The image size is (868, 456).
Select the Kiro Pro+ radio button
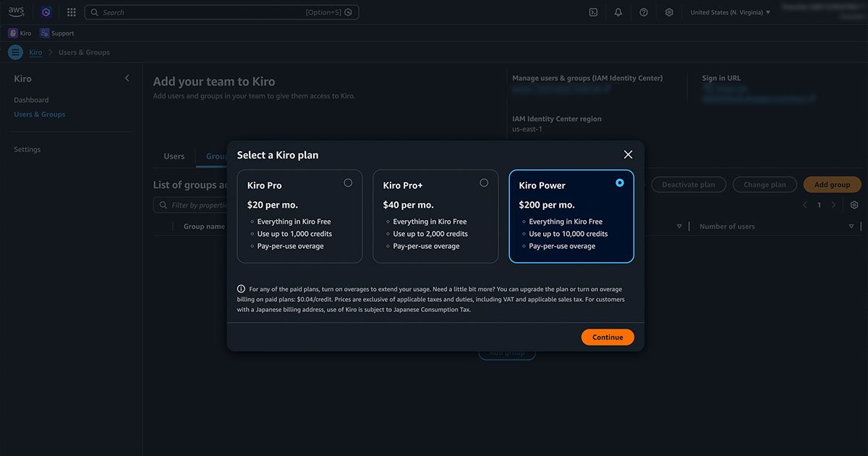coord(484,183)
